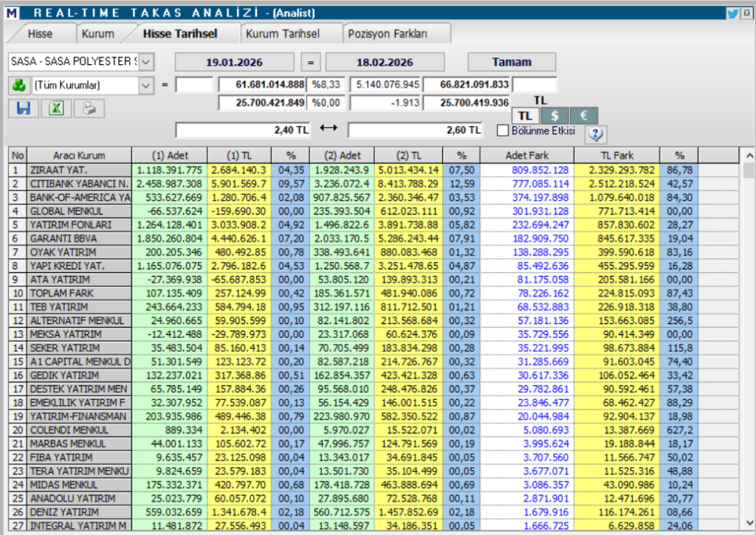Screen dimensions: 756x535
Task: Open the help question mark icon
Action: [596, 134]
